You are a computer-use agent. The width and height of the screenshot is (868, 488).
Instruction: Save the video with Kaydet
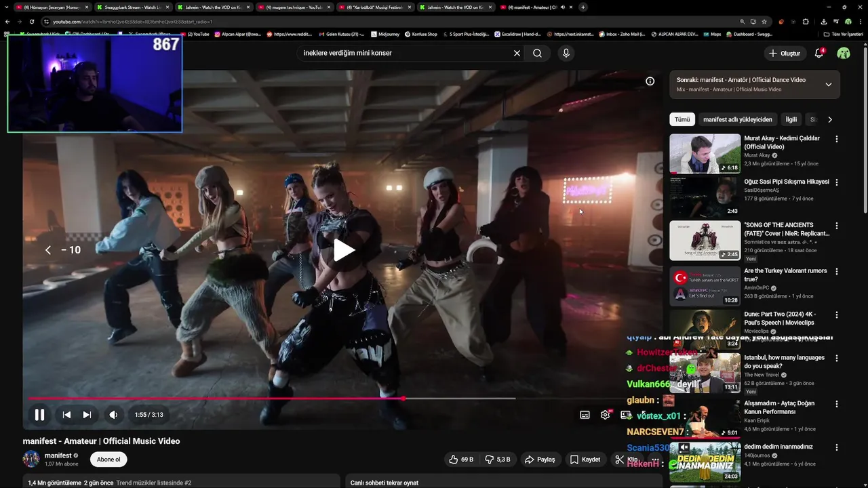pyautogui.click(x=585, y=460)
